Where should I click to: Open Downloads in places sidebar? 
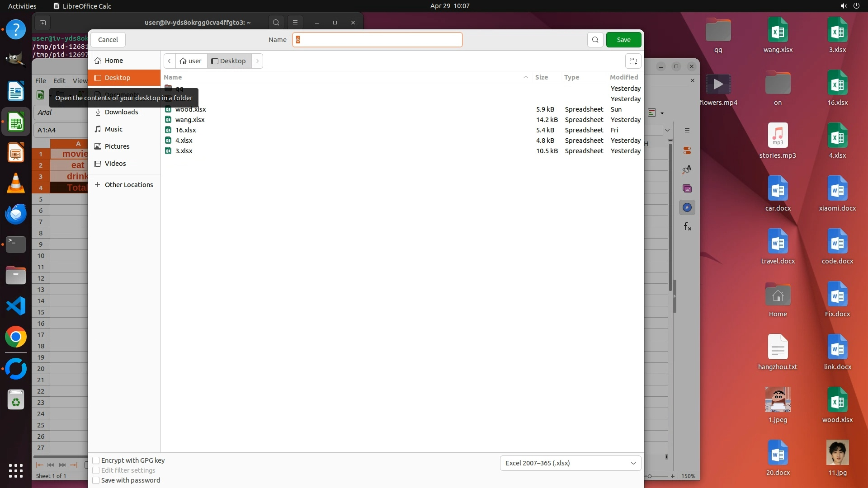[121, 112]
